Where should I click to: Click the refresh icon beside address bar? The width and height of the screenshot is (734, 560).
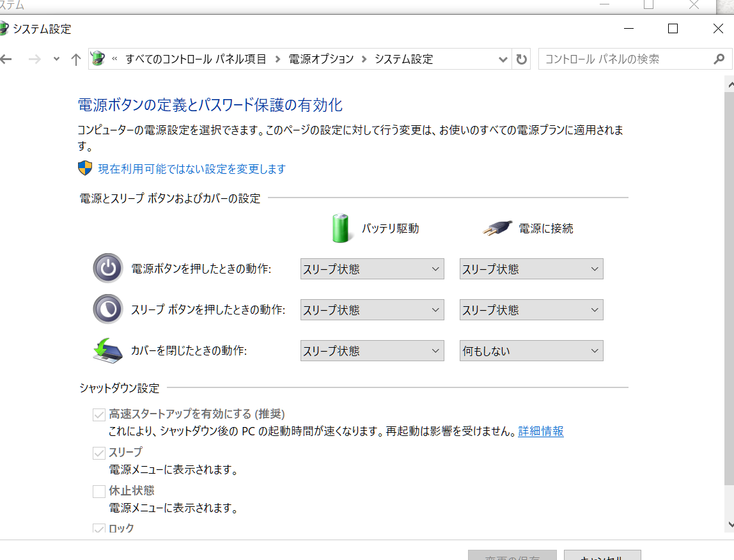click(522, 59)
